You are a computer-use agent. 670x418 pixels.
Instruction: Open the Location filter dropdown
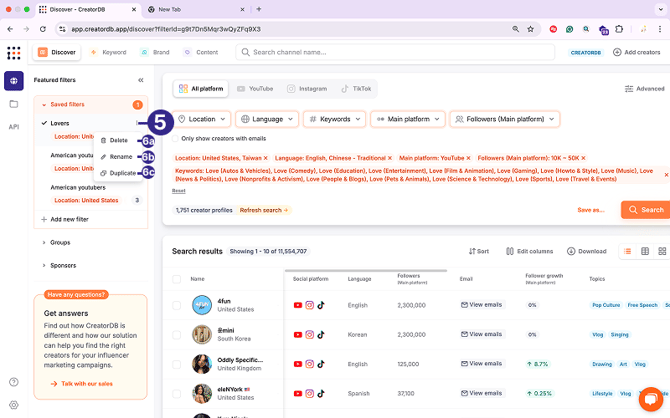pyautogui.click(x=202, y=119)
